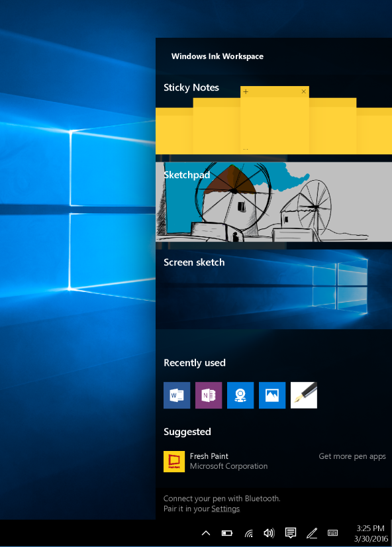The image size is (392, 547).
Task: Click Get more pen apps link
Action: point(352,456)
